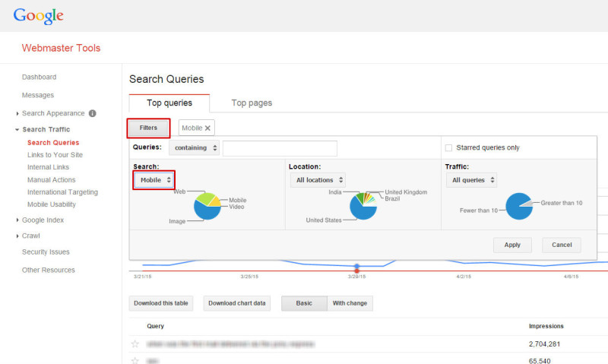
Task: Focus the queries text input field
Action: tap(280, 148)
